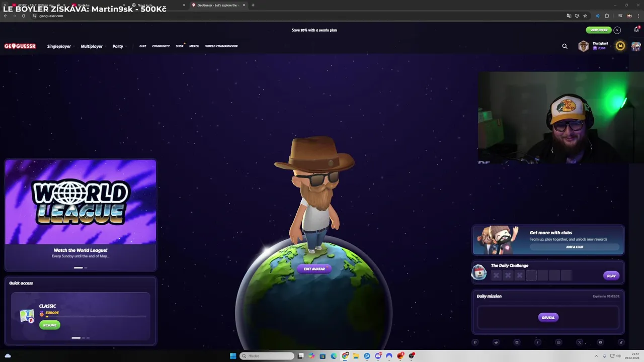The height and width of the screenshot is (362, 644).
Task: Open Microsoft Edge from the taskbar
Action: [334, 356]
